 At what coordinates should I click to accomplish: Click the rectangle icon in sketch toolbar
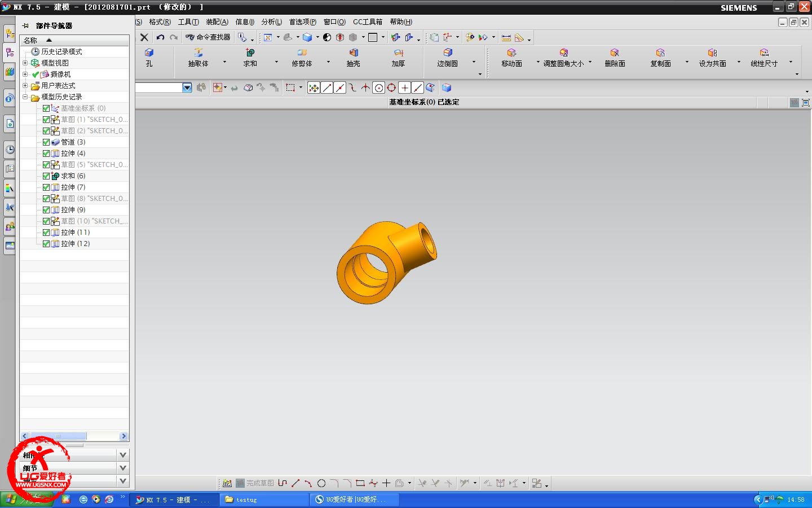360,483
